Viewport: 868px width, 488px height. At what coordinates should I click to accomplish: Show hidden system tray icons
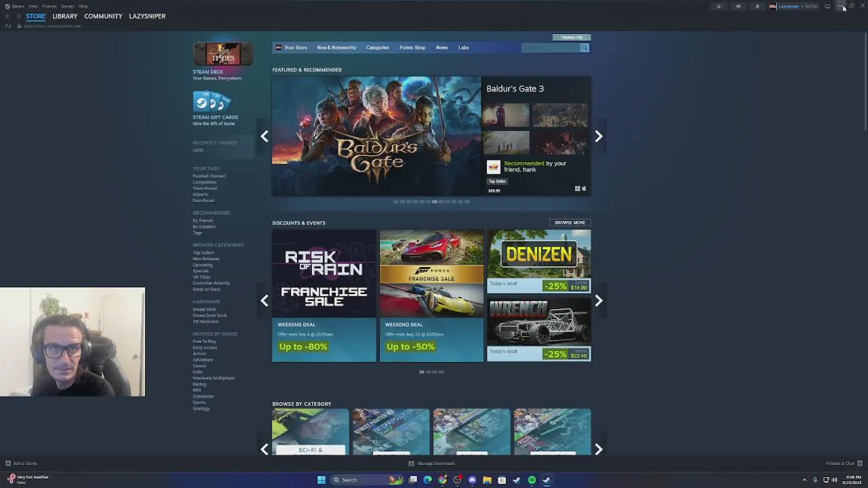click(804, 480)
